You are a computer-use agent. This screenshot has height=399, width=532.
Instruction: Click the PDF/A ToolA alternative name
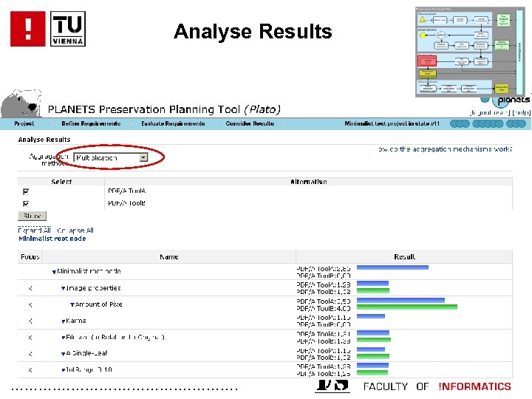[x=127, y=191]
